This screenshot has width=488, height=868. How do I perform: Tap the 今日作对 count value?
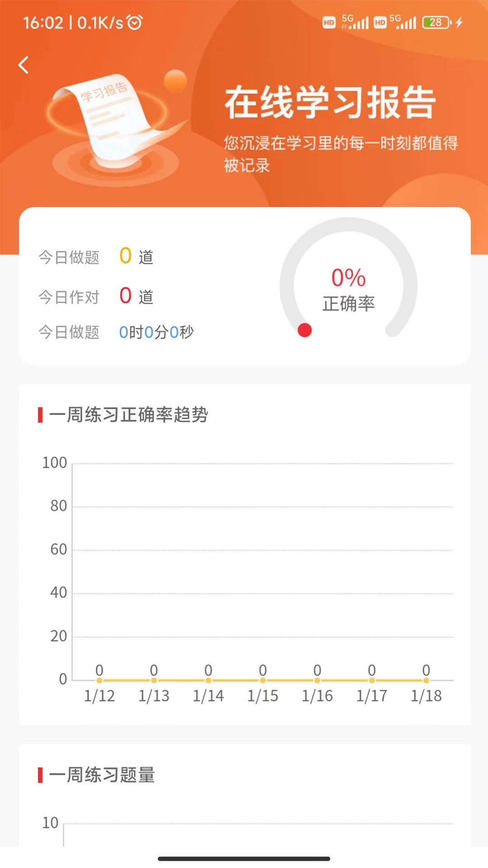point(126,296)
